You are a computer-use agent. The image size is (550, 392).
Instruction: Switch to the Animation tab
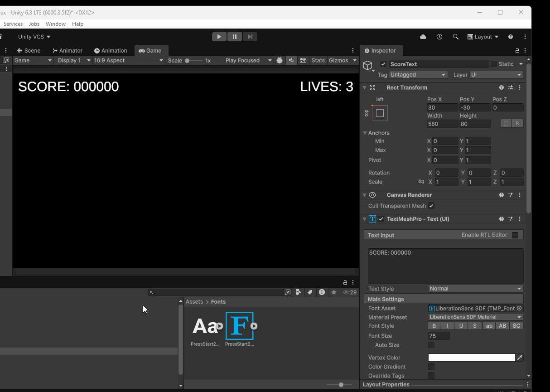111,51
